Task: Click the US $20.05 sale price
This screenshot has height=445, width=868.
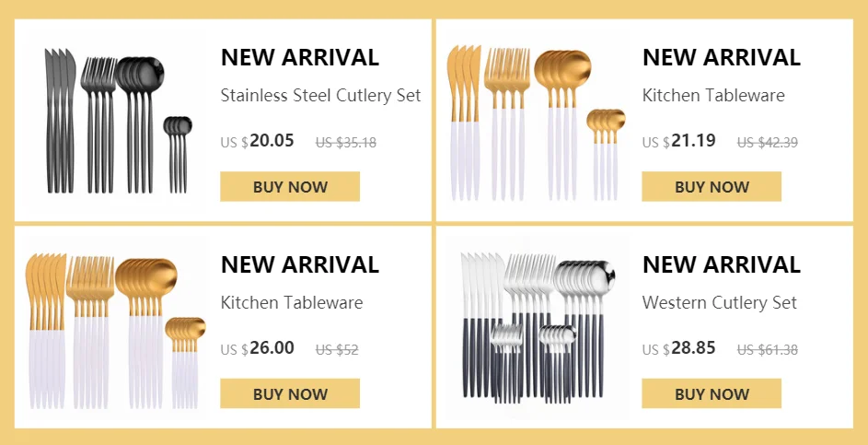Action: [258, 141]
